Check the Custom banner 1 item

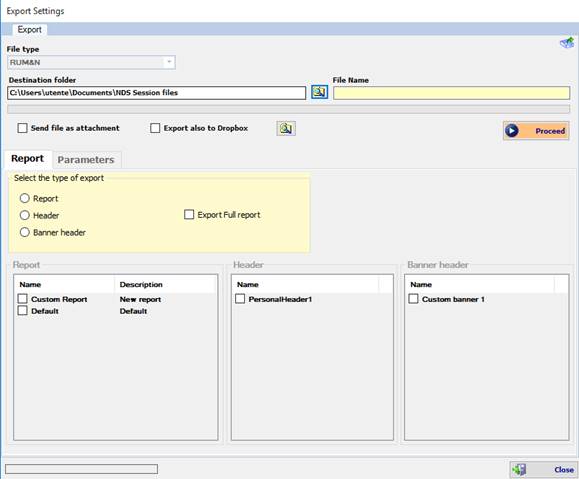point(413,298)
